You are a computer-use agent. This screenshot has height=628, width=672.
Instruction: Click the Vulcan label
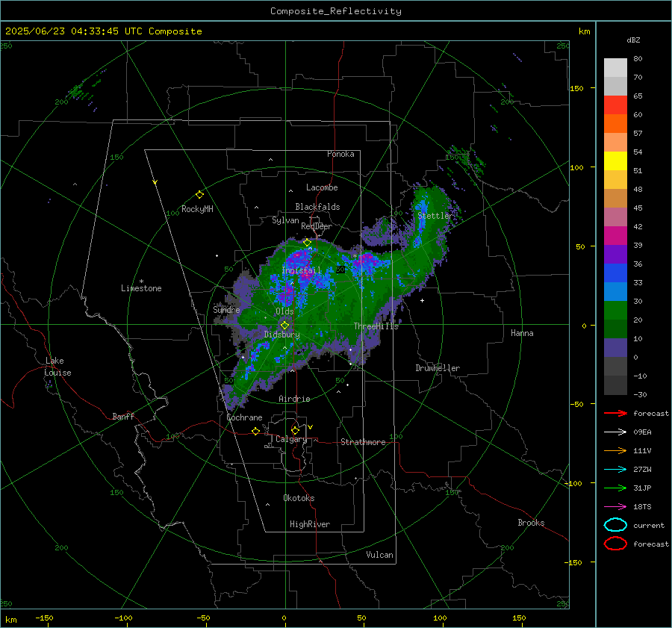(380, 555)
